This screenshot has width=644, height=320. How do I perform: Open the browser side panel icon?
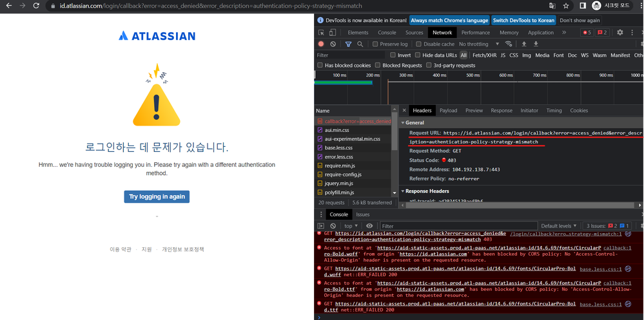coord(582,6)
